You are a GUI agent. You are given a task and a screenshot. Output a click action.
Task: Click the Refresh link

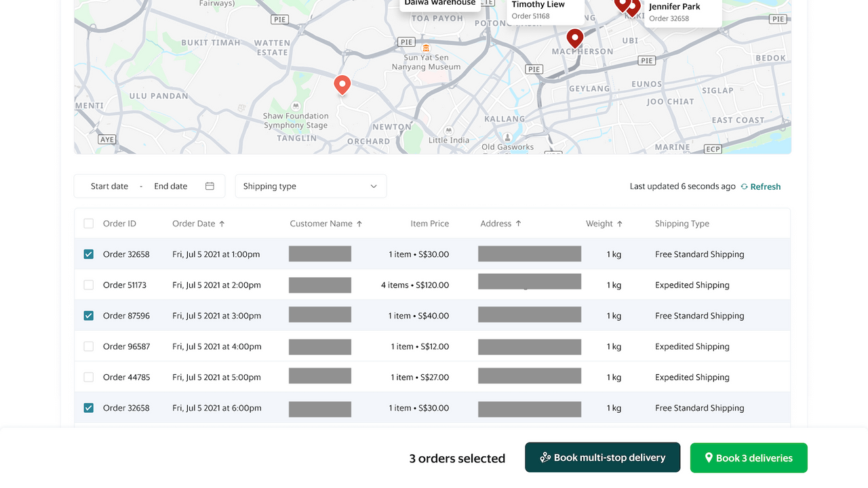pos(766,186)
